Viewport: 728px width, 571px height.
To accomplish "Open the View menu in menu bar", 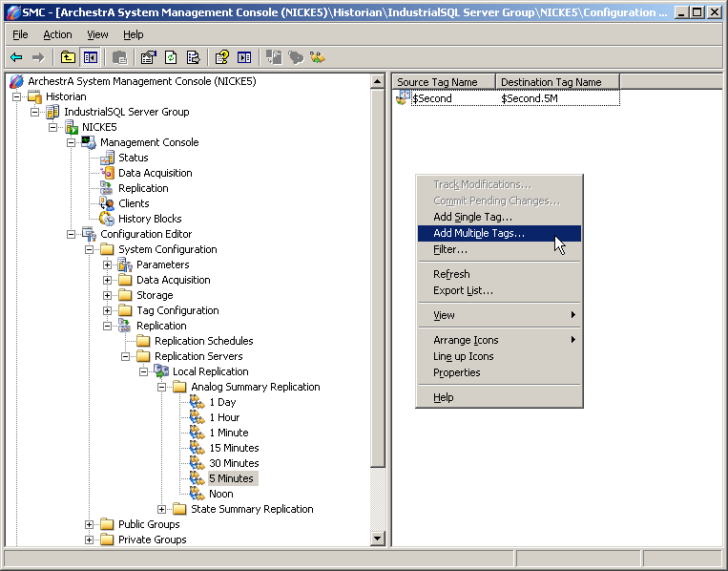I will coord(97,34).
